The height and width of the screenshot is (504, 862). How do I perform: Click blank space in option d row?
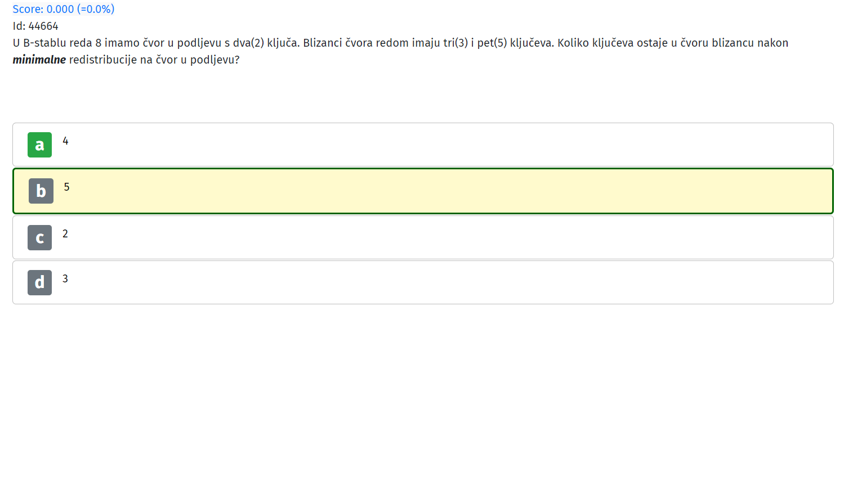tap(450, 282)
